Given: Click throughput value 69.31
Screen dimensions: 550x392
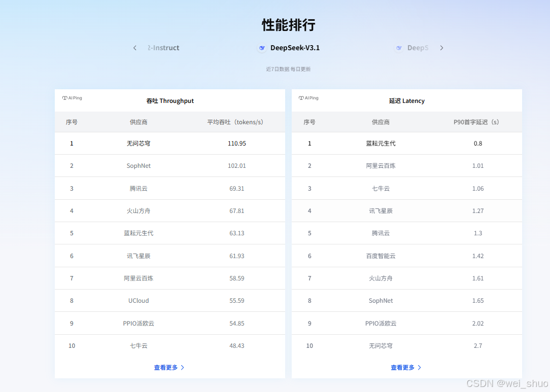Looking at the screenshot, I should (x=237, y=189).
